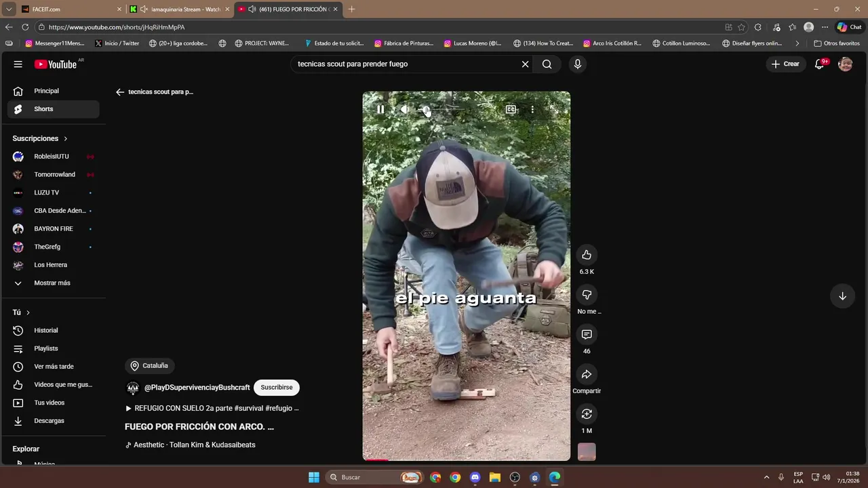Open the @PlayDSupervivenciayBushcraft channel
Image resolution: width=868 pixels, height=488 pixels.
(x=197, y=388)
